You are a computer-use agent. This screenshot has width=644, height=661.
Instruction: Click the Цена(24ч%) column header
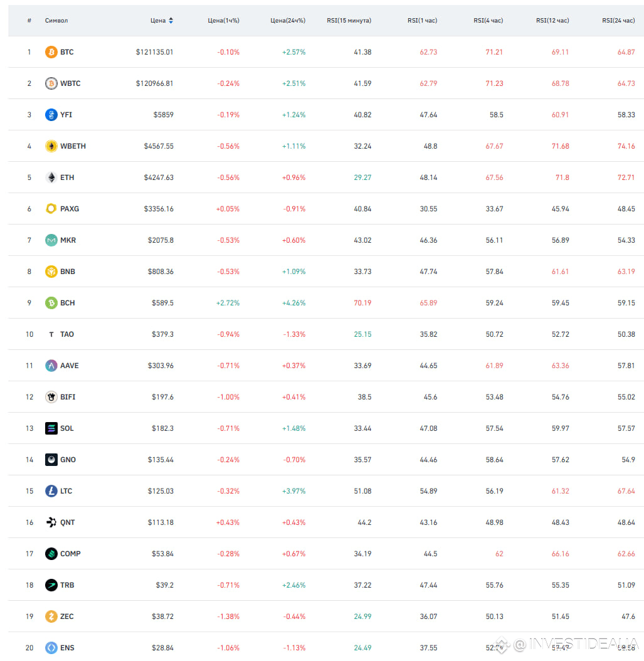[288, 20]
